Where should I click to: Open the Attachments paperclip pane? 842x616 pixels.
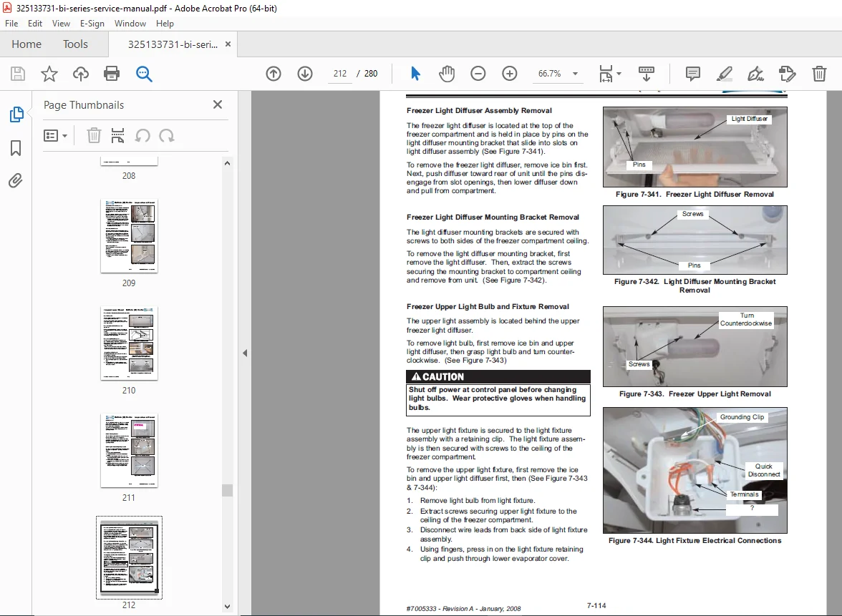coord(16,180)
